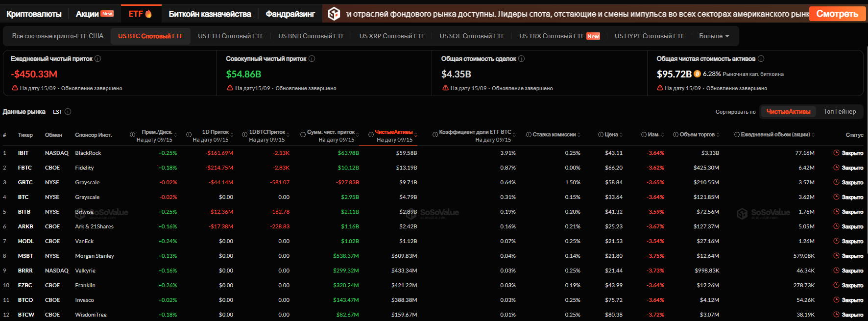Click the Morgan Stanley sponsor cell

click(x=95, y=256)
